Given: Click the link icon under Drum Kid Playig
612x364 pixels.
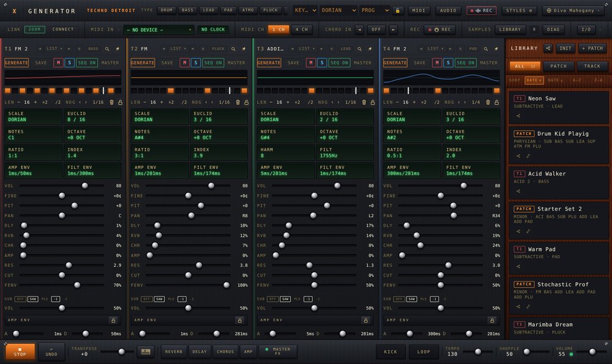Looking at the screenshot, I should click(x=528, y=156).
